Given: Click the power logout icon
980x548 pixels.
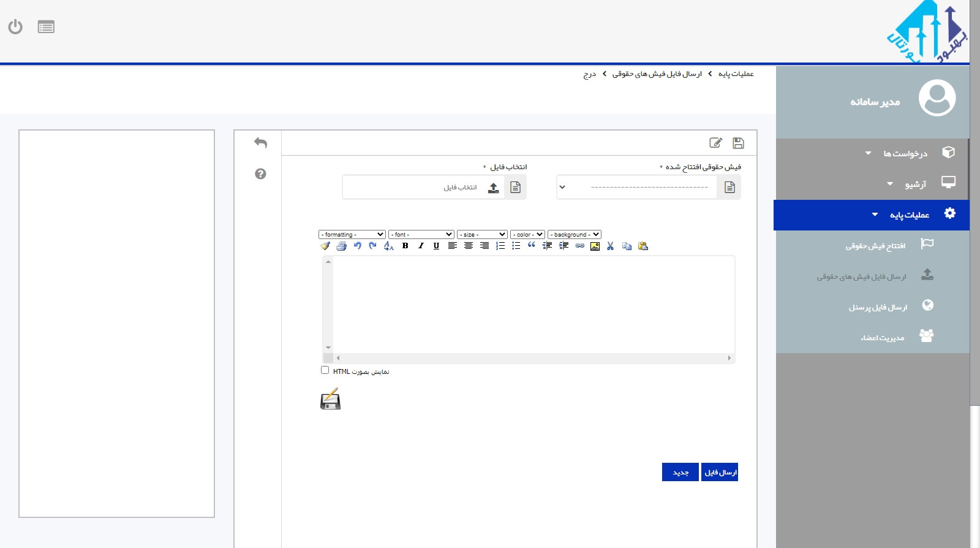Looking at the screenshot, I should pyautogui.click(x=15, y=27).
